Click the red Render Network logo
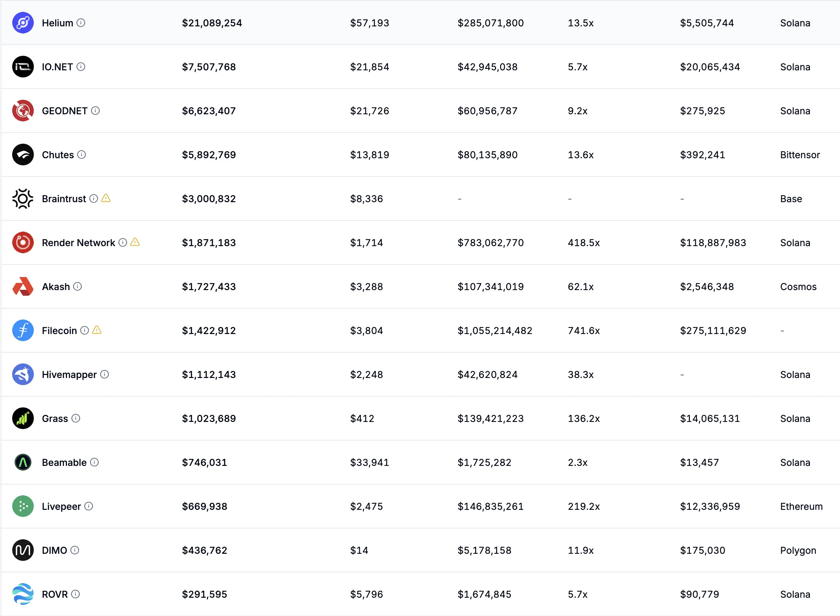 (x=23, y=242)
